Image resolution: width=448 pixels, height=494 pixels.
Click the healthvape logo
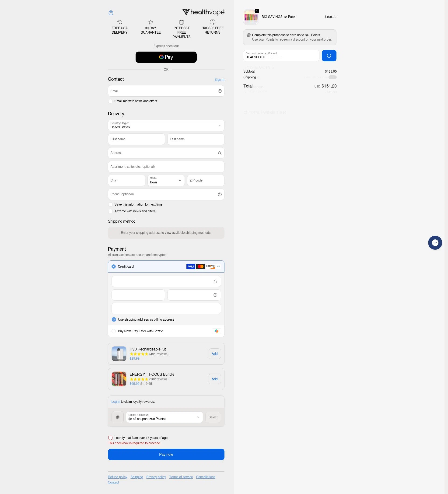click(203, 12)
